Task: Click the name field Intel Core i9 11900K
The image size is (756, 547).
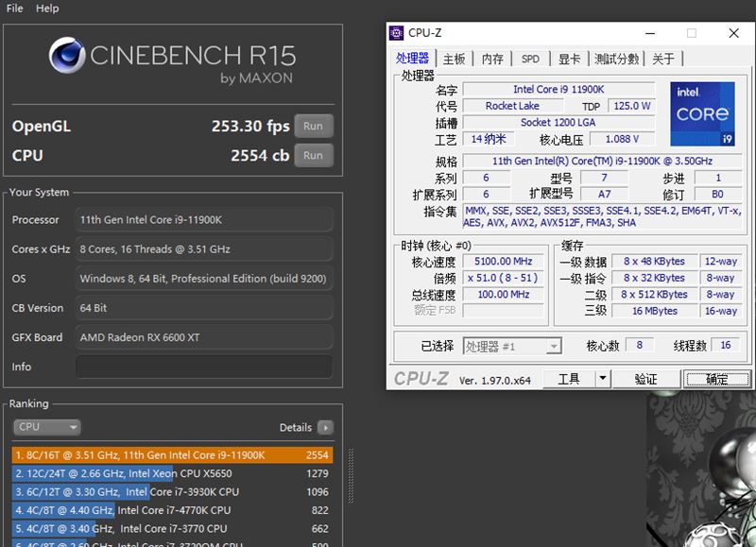Action: pos(558,89)
